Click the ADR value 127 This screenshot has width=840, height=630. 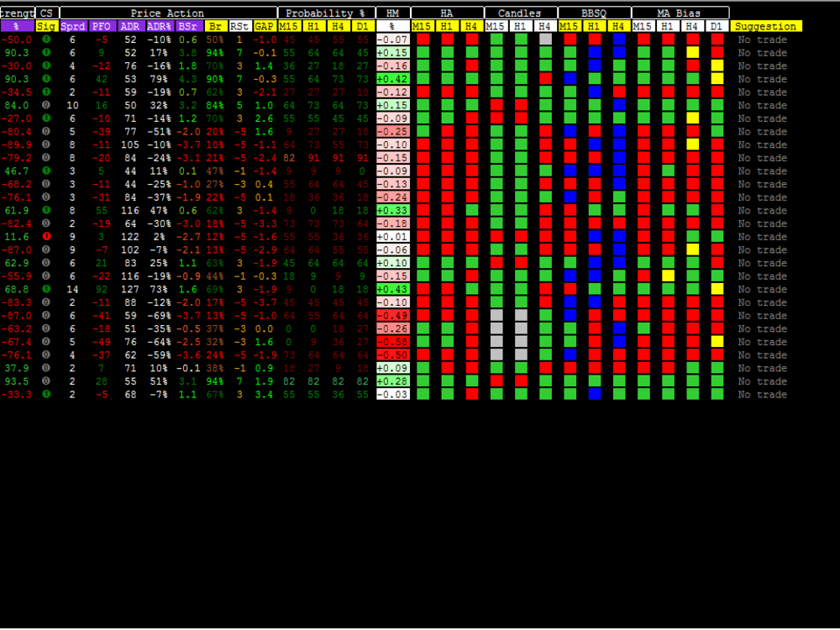click(130, 289)
